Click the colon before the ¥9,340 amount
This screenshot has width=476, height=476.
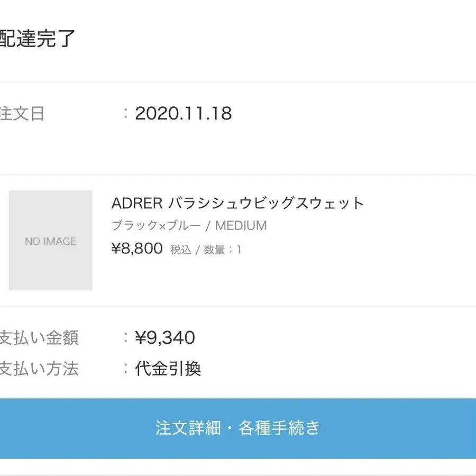pyautogui.click(x=125, y=337)
